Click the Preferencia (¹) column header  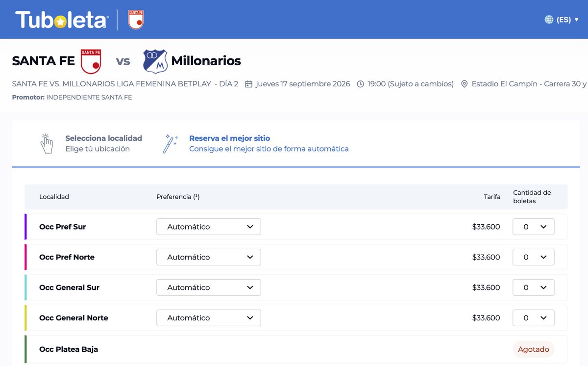pyautogui.click(x=178, y=197)
